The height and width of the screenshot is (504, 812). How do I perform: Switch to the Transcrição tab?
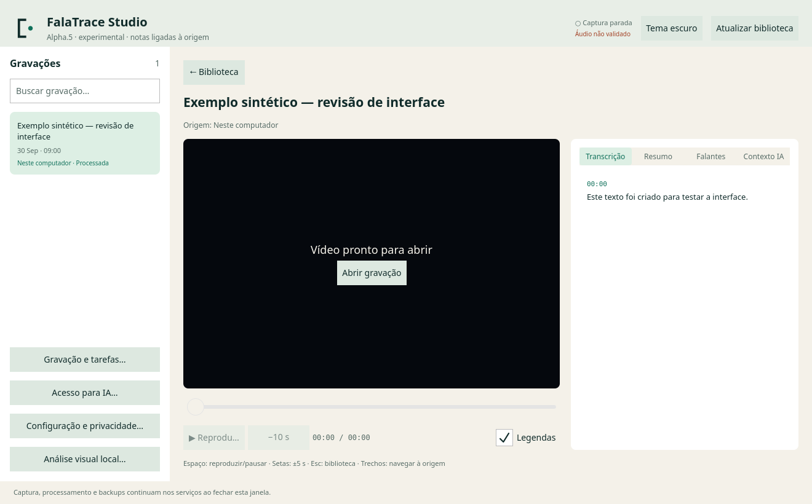click(x=605, y=157)
